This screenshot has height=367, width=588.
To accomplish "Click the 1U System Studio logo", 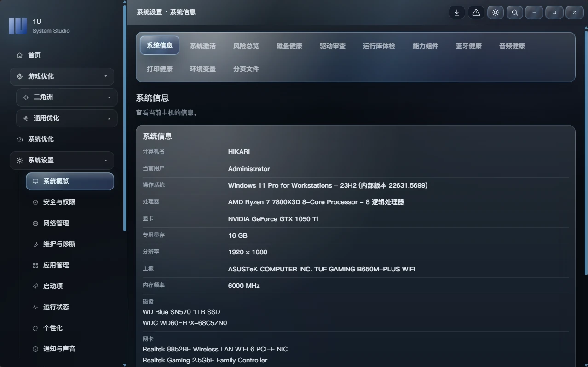I will (17, 26).
